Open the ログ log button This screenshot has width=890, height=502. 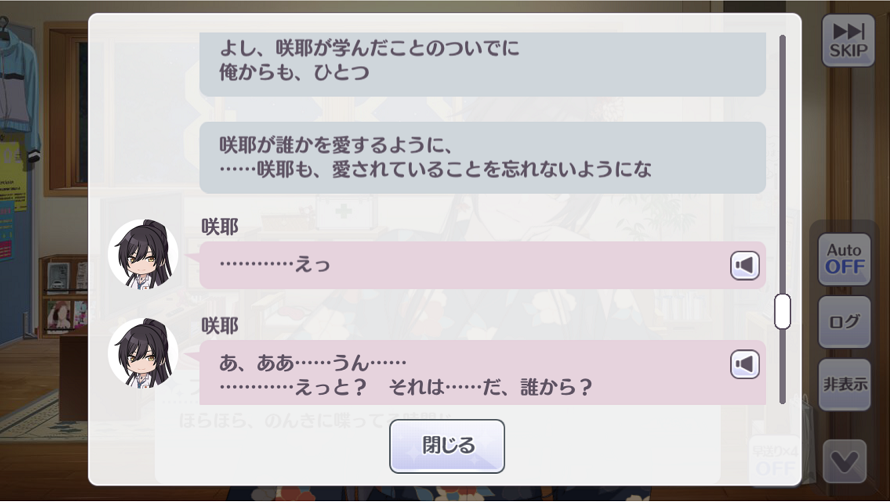coord(844,322)
